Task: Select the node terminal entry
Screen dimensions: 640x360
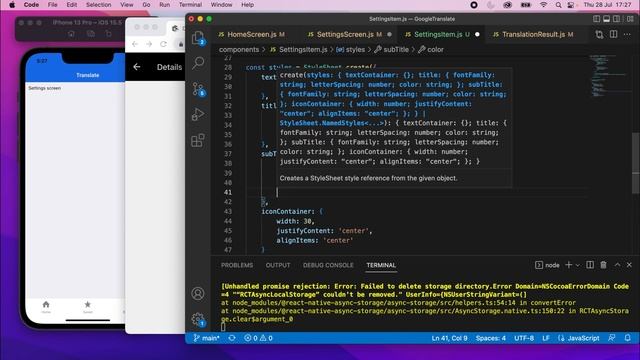Action: [x=547, y=265]
